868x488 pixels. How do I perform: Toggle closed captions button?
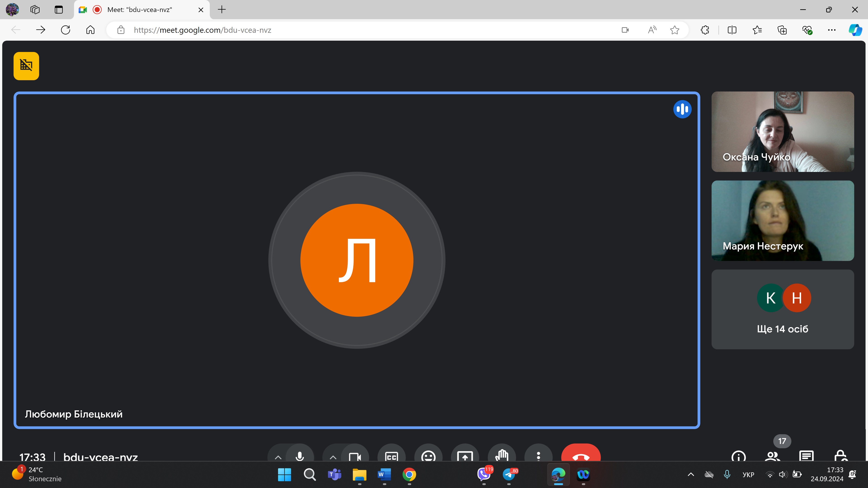click(391, 456)
